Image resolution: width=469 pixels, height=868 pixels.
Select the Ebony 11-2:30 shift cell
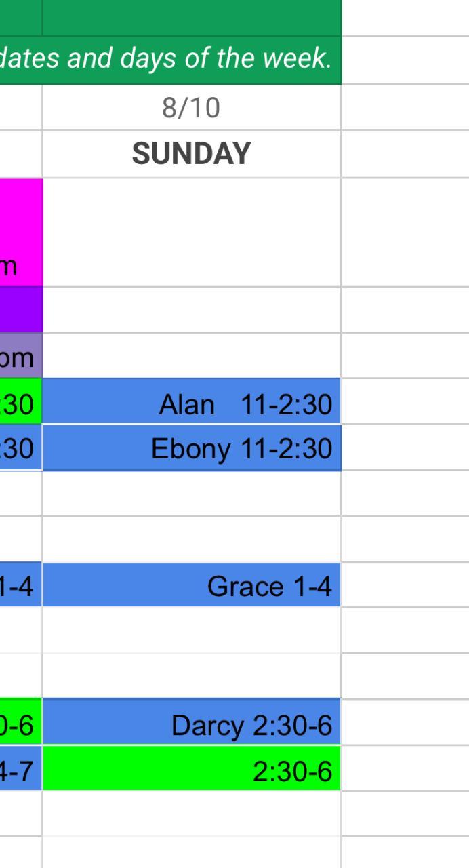coord(191,448)
